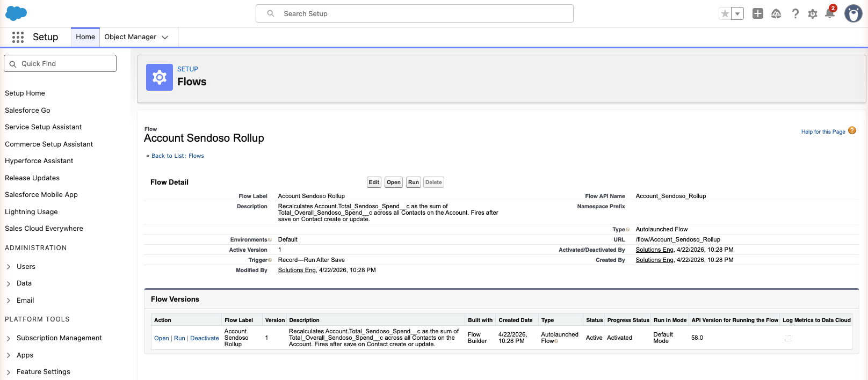Open Global Actions plus icon

coord(758,13)
